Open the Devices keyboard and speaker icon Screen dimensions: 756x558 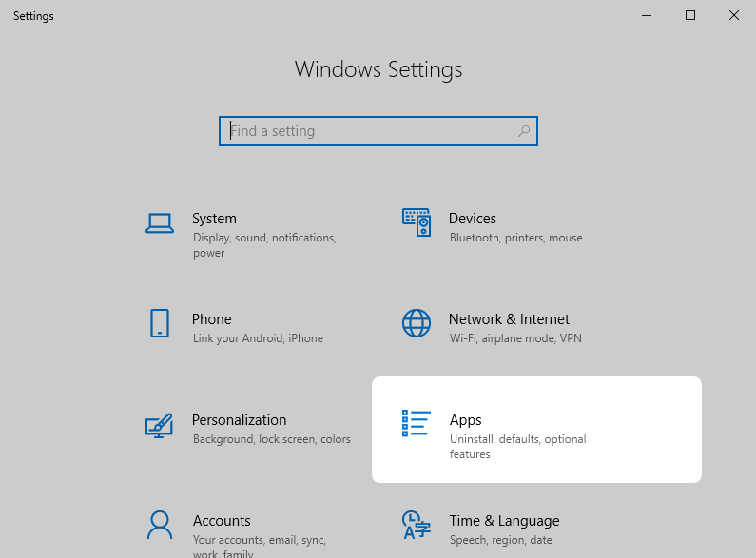(x=417, y=222)
